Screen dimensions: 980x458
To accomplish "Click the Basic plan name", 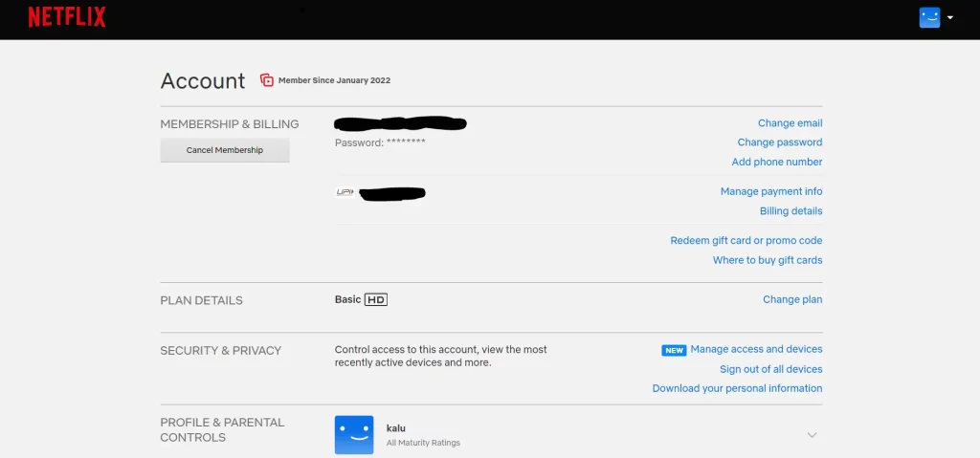I will 347,300.
